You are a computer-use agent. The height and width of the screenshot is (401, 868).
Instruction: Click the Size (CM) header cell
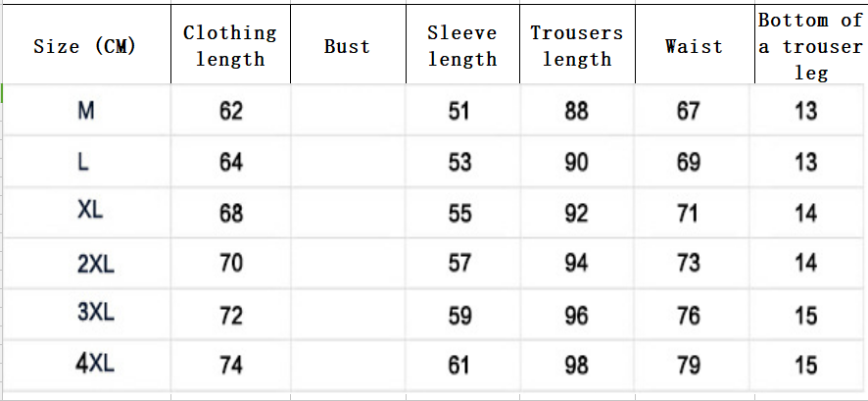[85, 46]
